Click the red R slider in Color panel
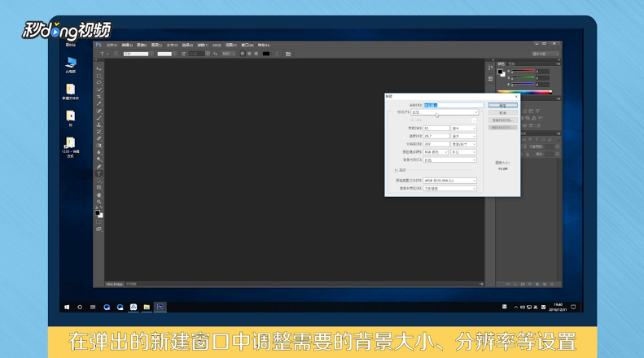This screenshot has width=644, height=358. 523,71
